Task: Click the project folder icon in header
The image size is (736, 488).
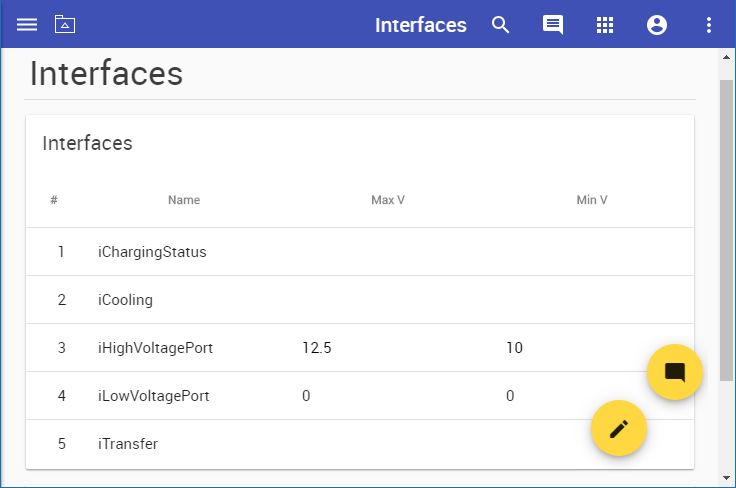Action: point(65,24)
